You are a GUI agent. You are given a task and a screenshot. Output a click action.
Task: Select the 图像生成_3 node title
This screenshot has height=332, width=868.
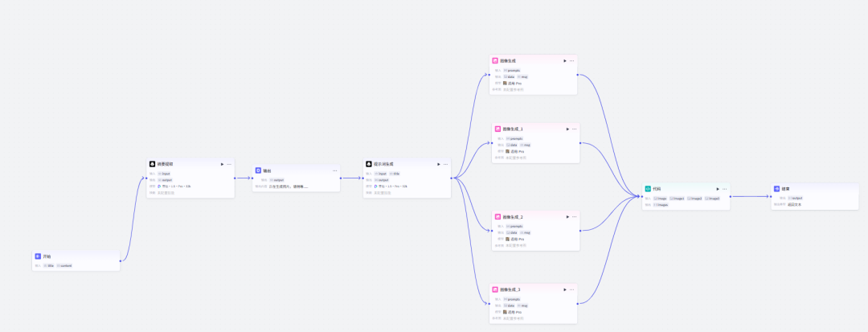click(x=510, y=289)
